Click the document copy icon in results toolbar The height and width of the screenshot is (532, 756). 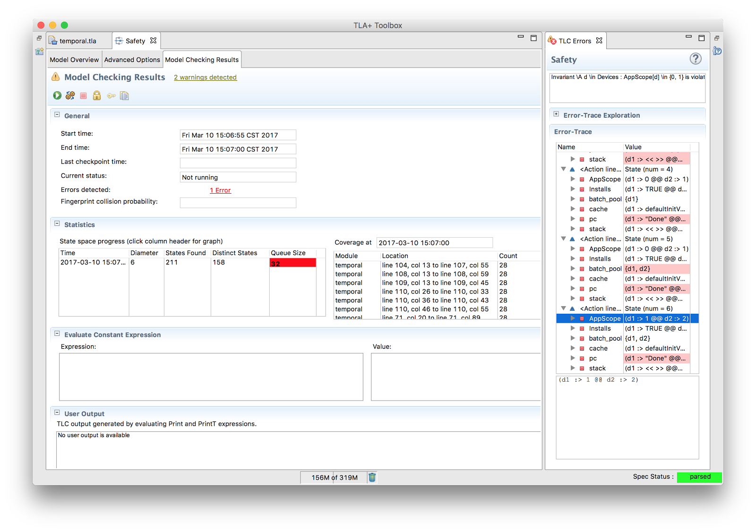click(124, 96)
